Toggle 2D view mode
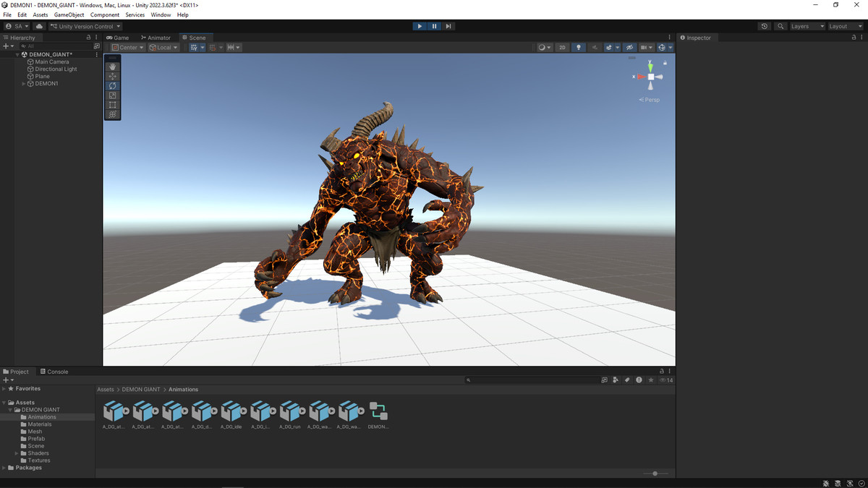Image resolution: width=868 pixels, height=488 pixels. click(562, 48)
